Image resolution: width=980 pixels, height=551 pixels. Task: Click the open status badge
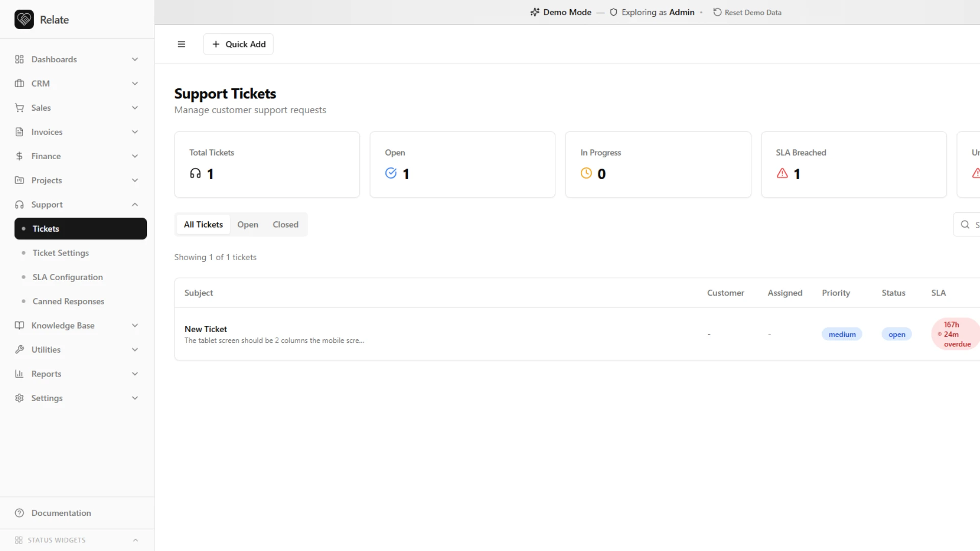[896, 334]
